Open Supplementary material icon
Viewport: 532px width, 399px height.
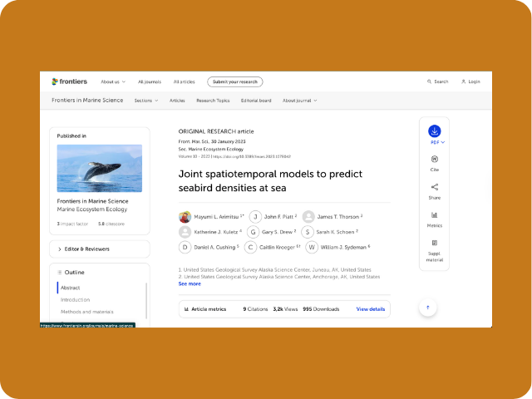click(x=434, y=243)
